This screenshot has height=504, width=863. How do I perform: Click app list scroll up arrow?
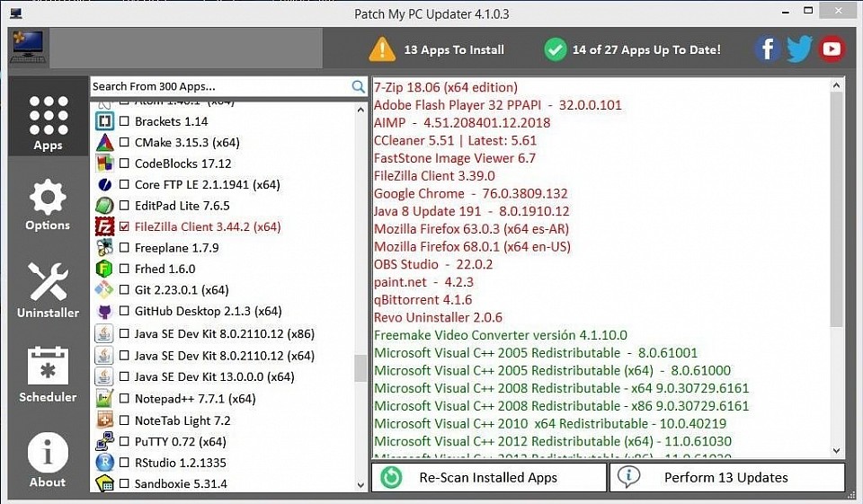[360, 110]
